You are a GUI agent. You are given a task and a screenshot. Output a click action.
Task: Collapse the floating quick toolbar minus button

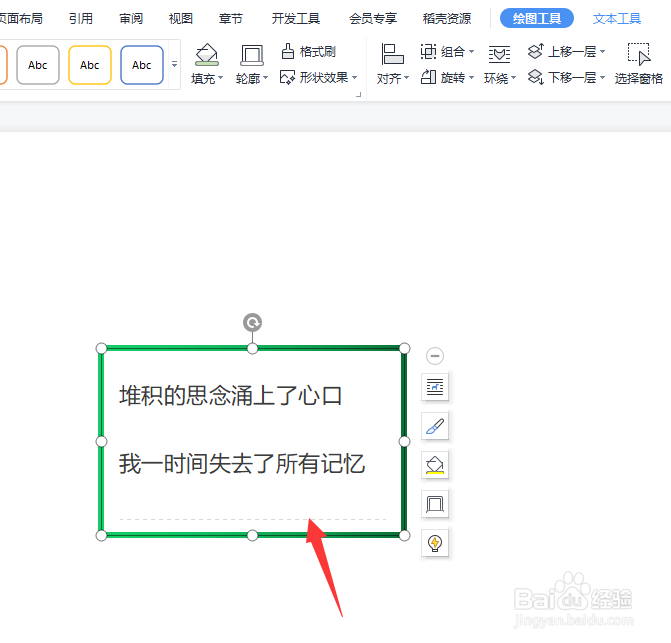pos(435,356)
